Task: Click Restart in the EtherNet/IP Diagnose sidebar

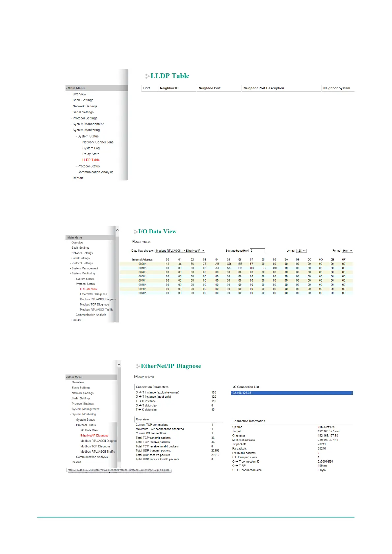Action: pos(76,462)
